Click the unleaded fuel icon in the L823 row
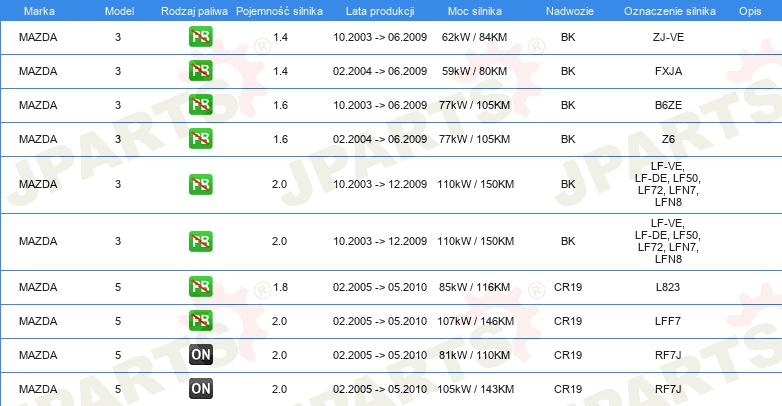The width and height of the screenshot is (782, 406). (200, 287)
